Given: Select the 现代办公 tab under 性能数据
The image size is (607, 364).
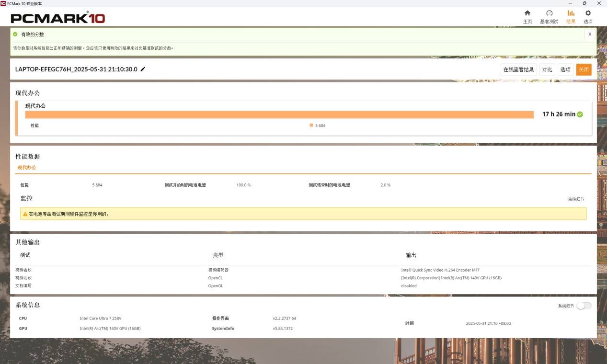Looking at the screenshot, I should (x=27, y=168).
